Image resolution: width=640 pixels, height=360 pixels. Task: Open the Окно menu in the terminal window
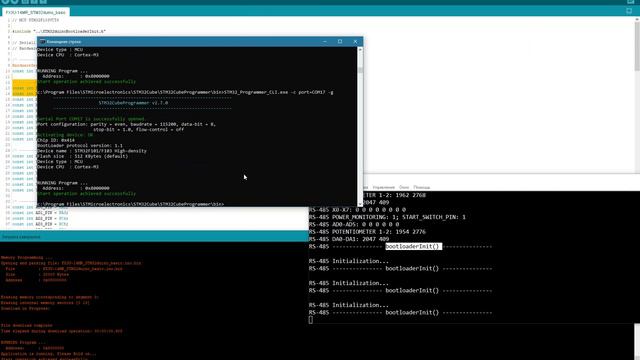click(x=404, y=187)
